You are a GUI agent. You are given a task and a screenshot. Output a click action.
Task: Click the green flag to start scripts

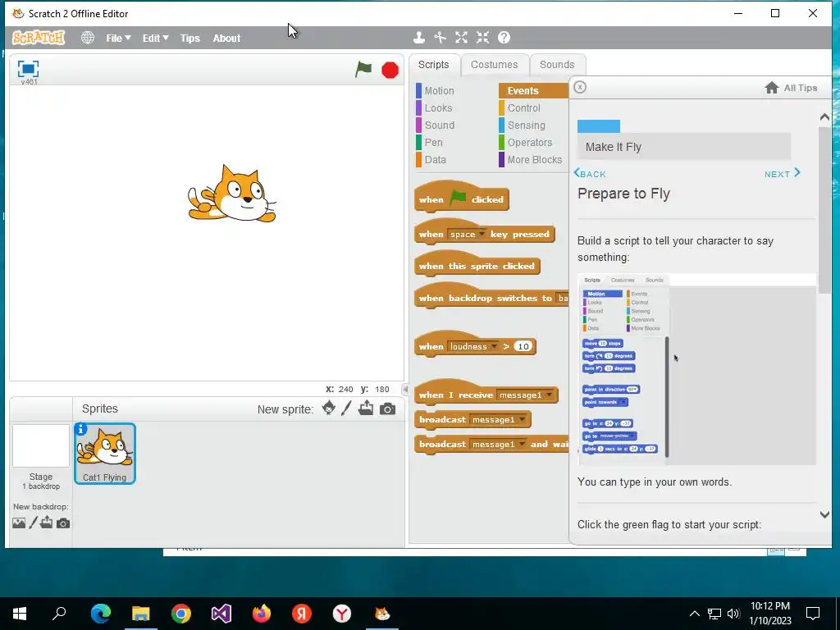point(363,69)
